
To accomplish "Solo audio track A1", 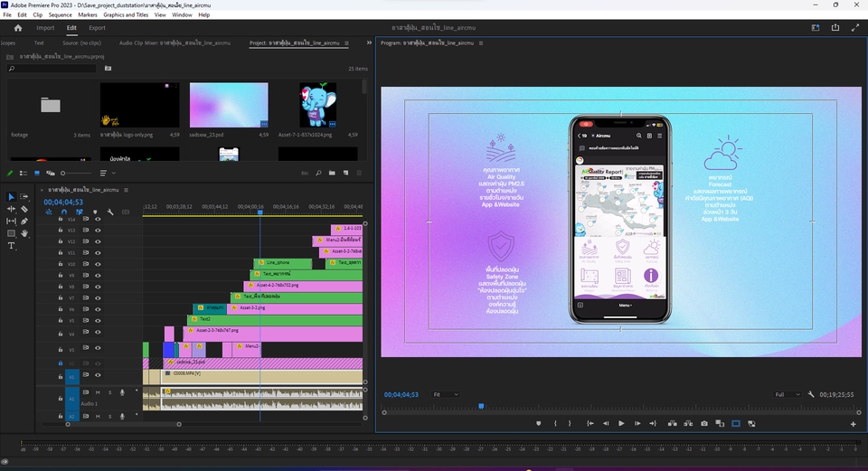I will [109, 392].
